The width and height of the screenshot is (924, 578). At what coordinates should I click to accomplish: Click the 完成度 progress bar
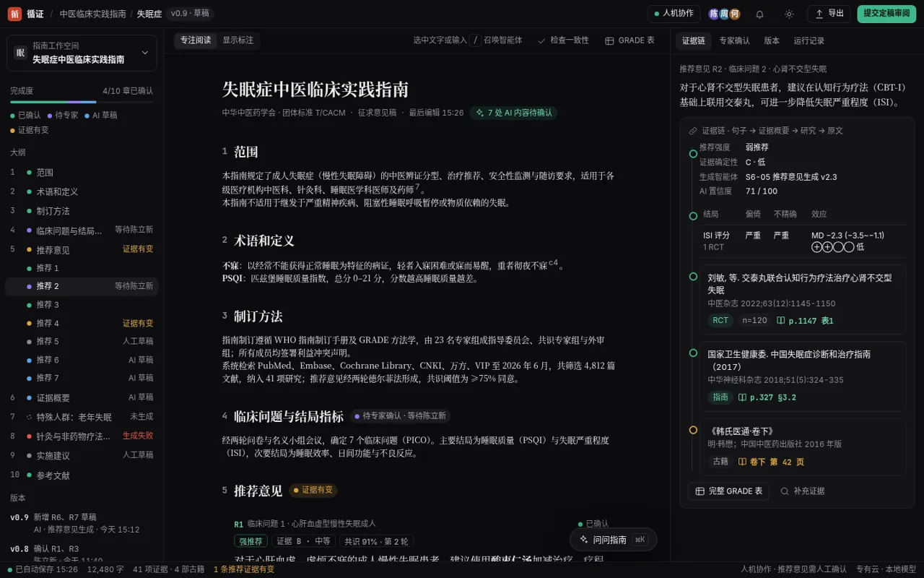[82, 103]
